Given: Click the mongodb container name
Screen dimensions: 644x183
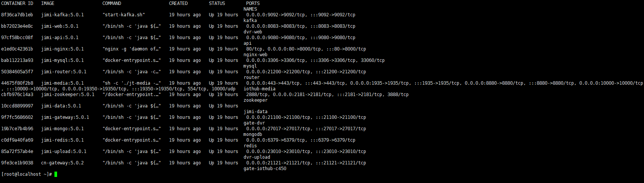Looking at the screenshot, I should coord(253,134).
